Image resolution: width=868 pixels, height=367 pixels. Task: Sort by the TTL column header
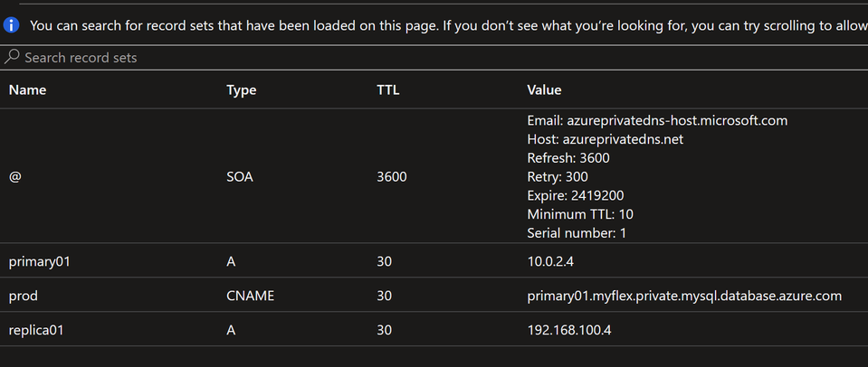click(x=388, y=90)
